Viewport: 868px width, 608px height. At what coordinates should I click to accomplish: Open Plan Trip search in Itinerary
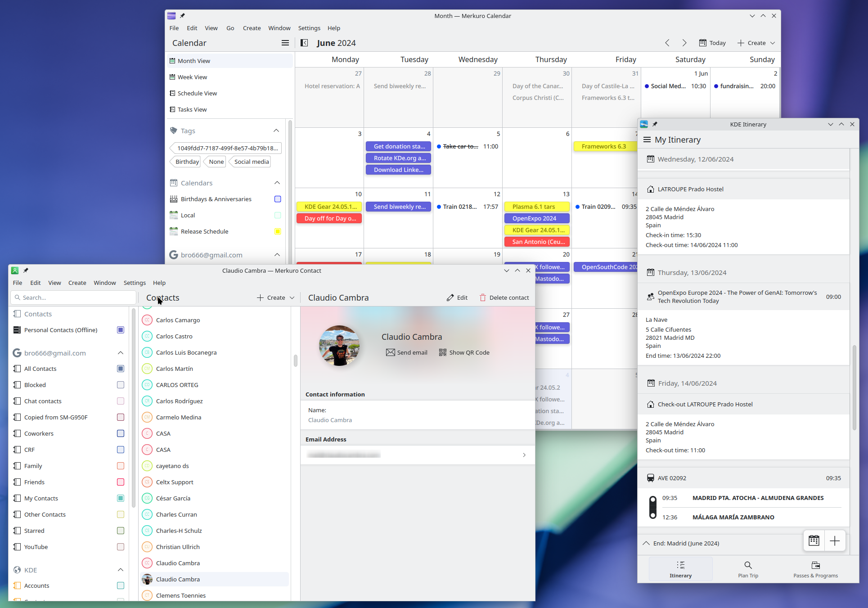748,569
